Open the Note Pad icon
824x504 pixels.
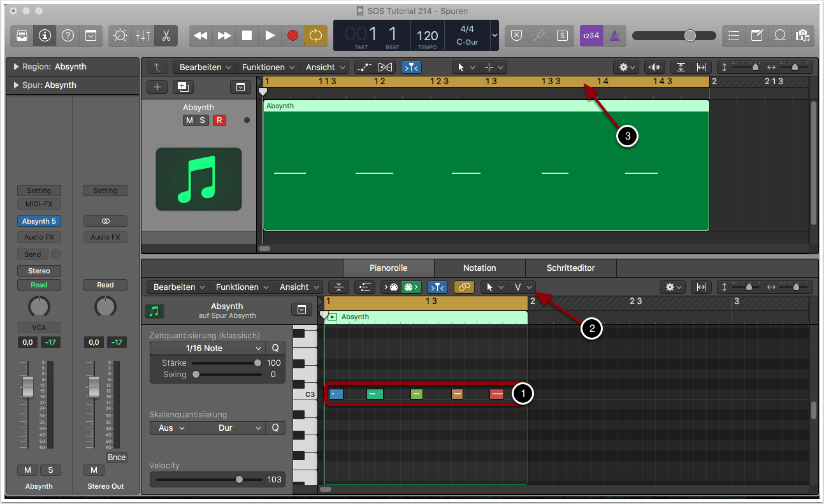pyautogui.click(x=756, y=36)
